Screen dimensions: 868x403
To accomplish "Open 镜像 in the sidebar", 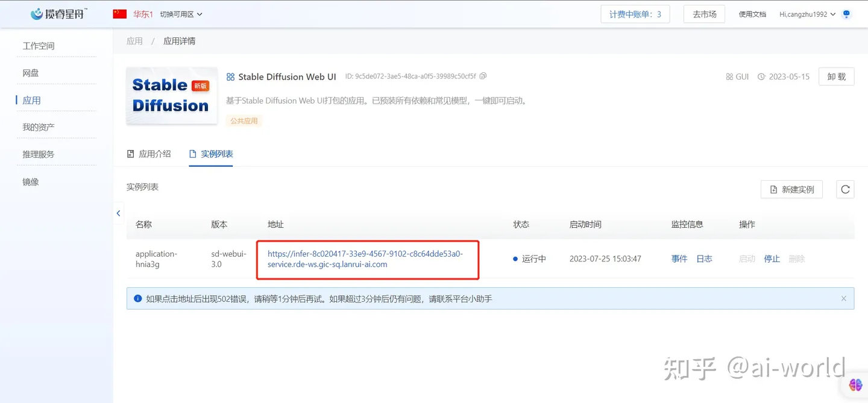I will click(x=31, y=181).
